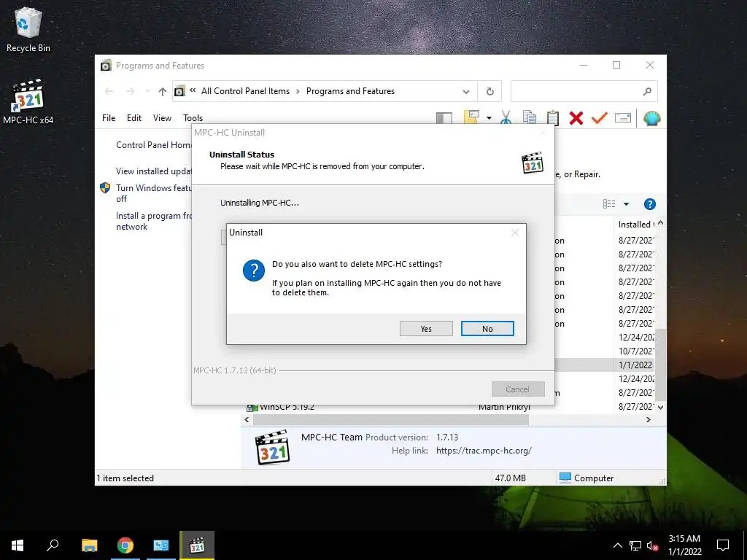This screenshot has width=747, height=560.
Task: Open the https://trac.mpc-hc.org/ help link
Action: pos(484,451)
